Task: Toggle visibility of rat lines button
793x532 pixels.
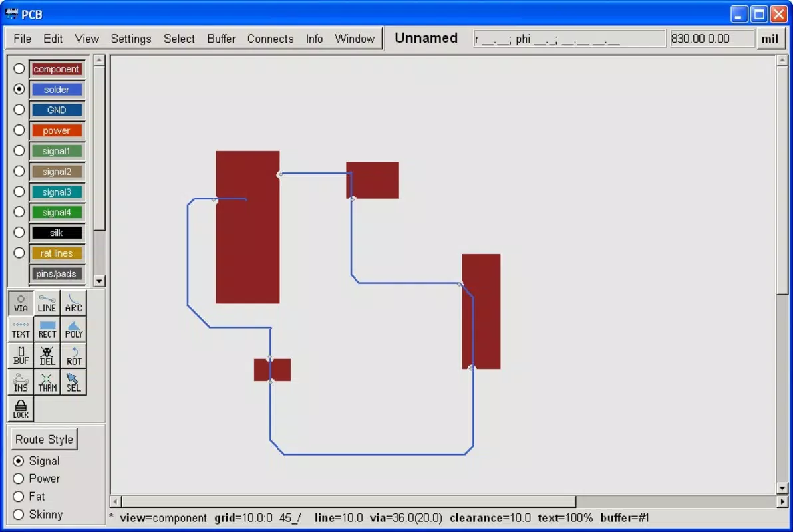Action: (57, 253)
